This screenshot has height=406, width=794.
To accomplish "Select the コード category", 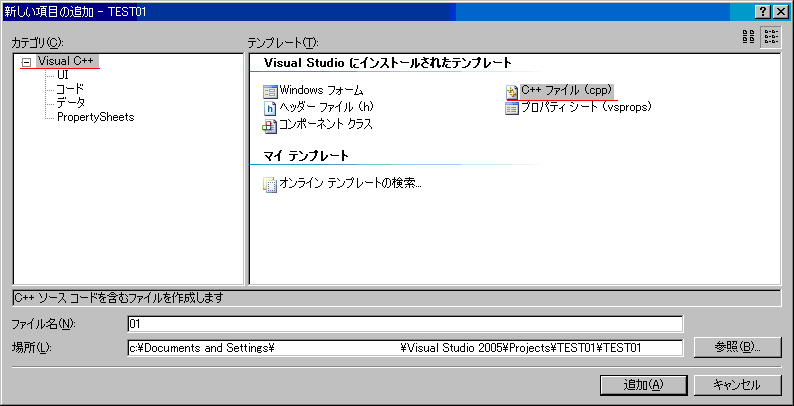I will coord(70,90).
